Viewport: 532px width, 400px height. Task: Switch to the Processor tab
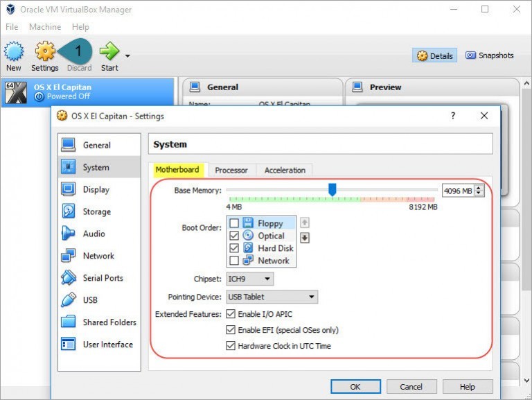click(x=231, y=170)
